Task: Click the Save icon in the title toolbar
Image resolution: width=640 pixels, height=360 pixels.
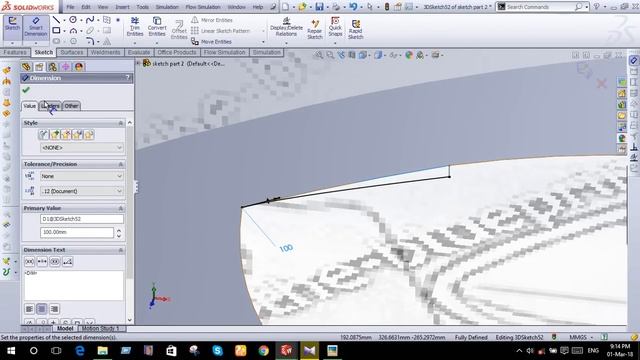Action: coord(319,7)
